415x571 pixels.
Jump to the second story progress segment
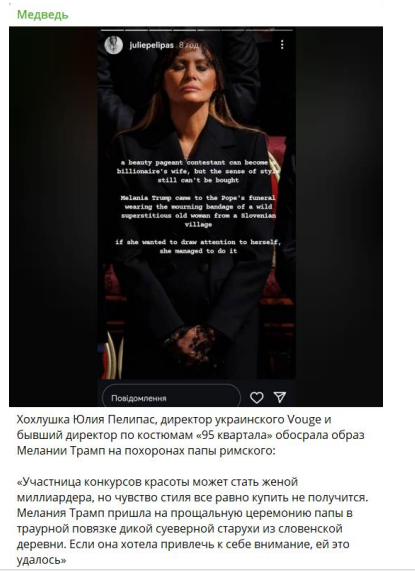click(x=137, y=30)
